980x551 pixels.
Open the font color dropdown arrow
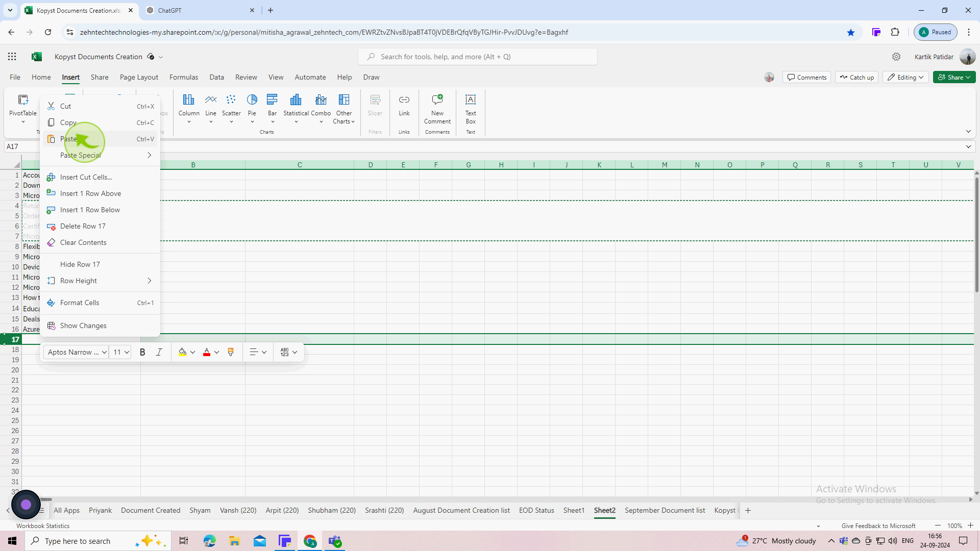point(217,352)
